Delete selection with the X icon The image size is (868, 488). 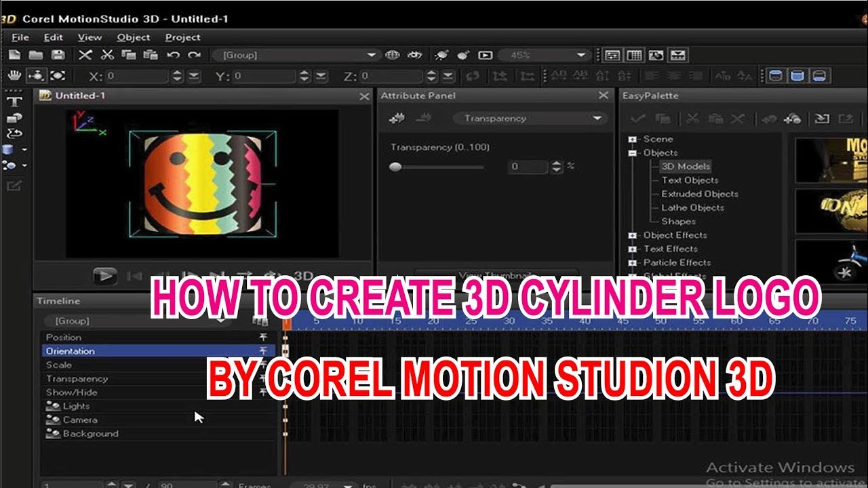coord(85,55)
